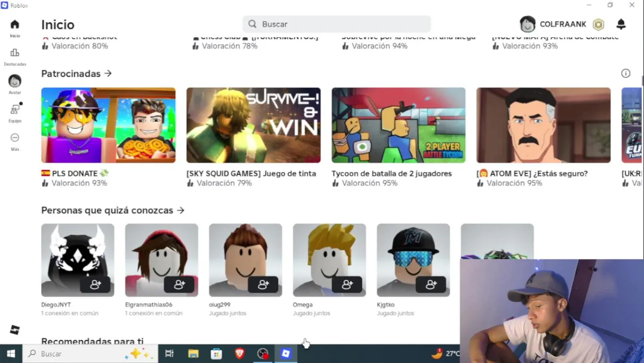Open recording app icon in taskbar
644x363 pixels.
[263, 354]
